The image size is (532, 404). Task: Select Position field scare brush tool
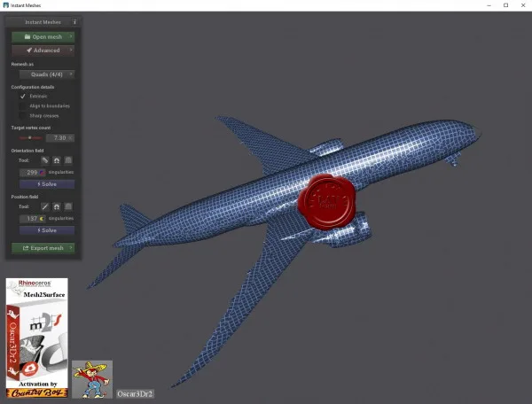[68, 206]
